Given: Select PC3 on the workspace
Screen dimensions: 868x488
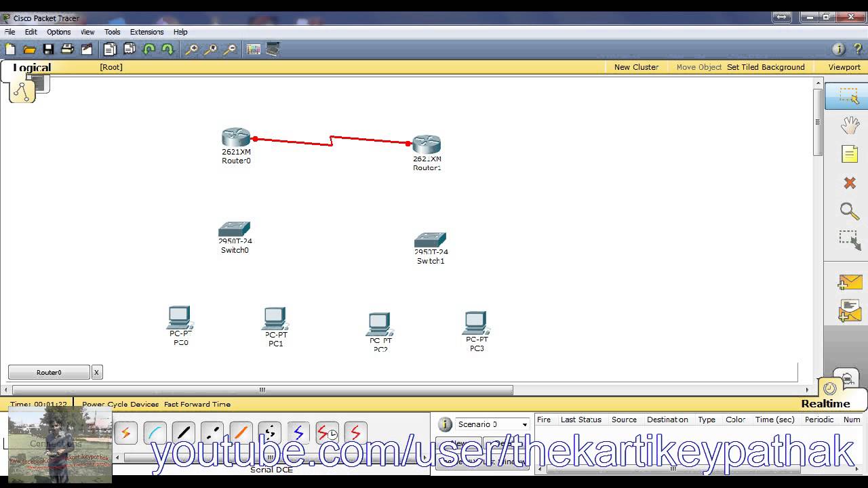Looking at the screenshot, I should pyautogui.click(x=477, y=323).
